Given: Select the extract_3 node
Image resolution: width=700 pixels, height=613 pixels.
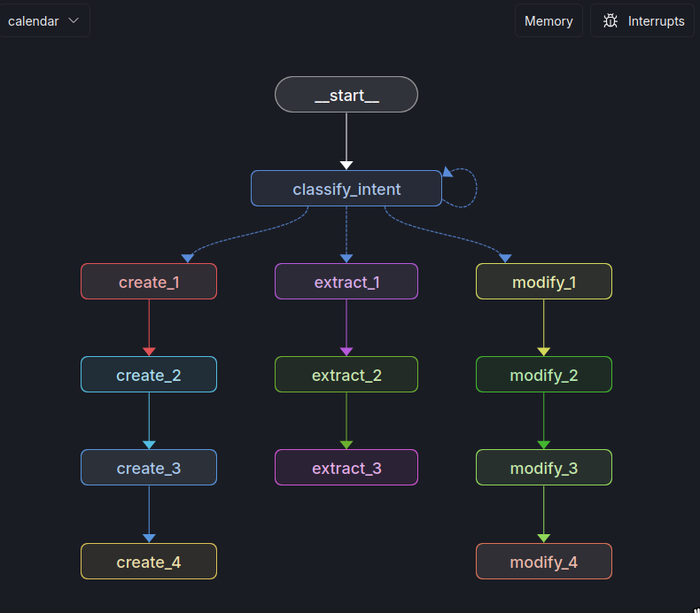Looking at the screenshot, I should 346,468.
